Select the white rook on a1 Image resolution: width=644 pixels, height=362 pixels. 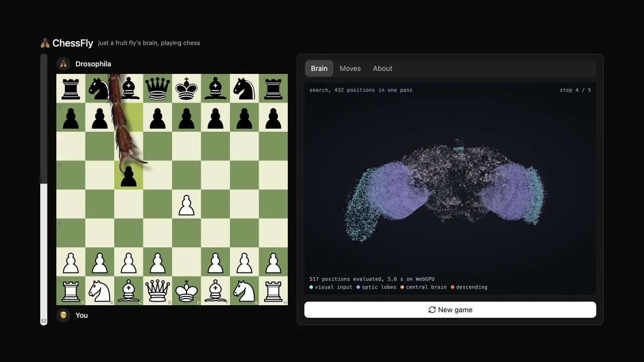click(x=71, y=291)
